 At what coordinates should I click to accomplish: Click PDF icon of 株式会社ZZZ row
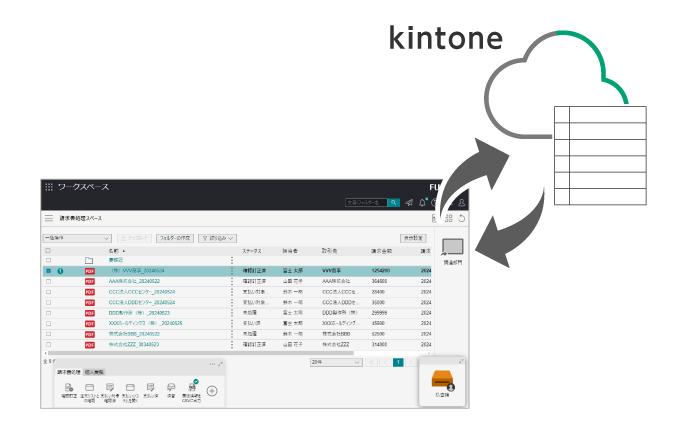click(90, 345)
